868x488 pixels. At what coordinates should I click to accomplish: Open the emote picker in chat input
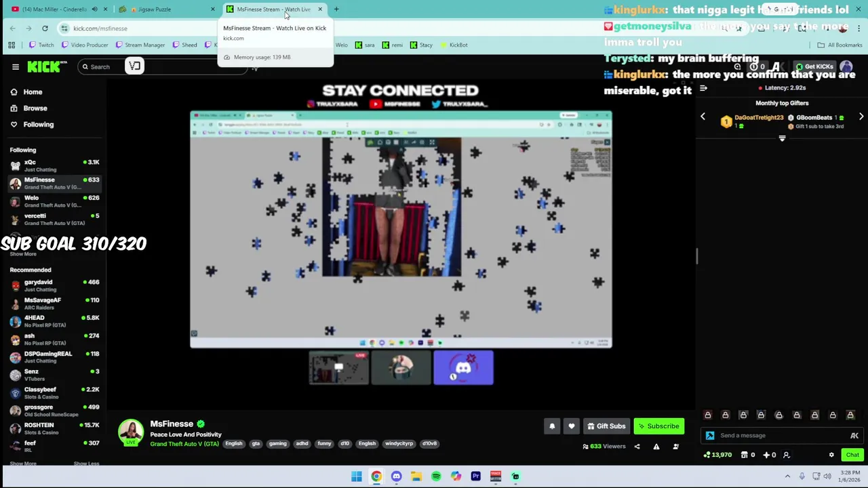pos(854,436)
